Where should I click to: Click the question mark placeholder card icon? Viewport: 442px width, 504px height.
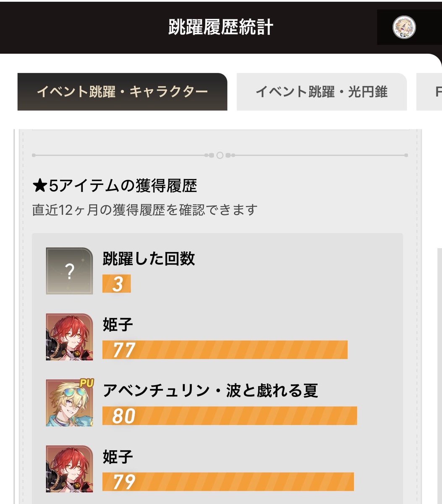(x=69, y=271)
